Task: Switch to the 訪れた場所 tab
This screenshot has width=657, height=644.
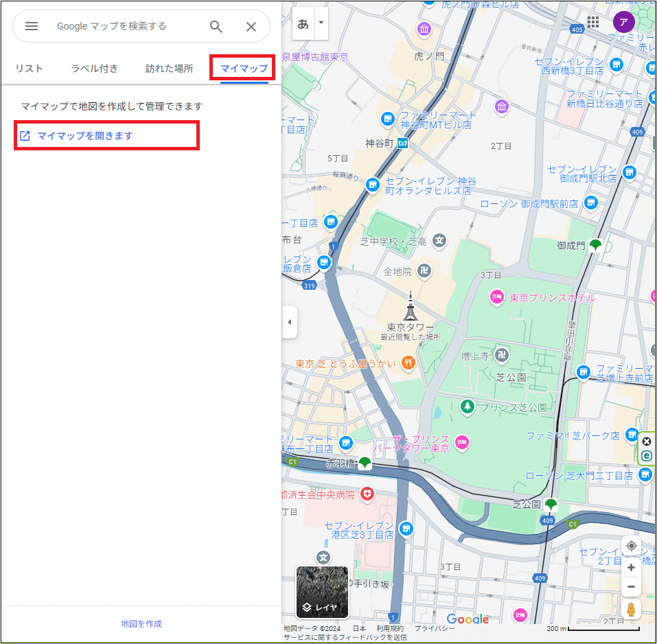Action: [170, 68]
